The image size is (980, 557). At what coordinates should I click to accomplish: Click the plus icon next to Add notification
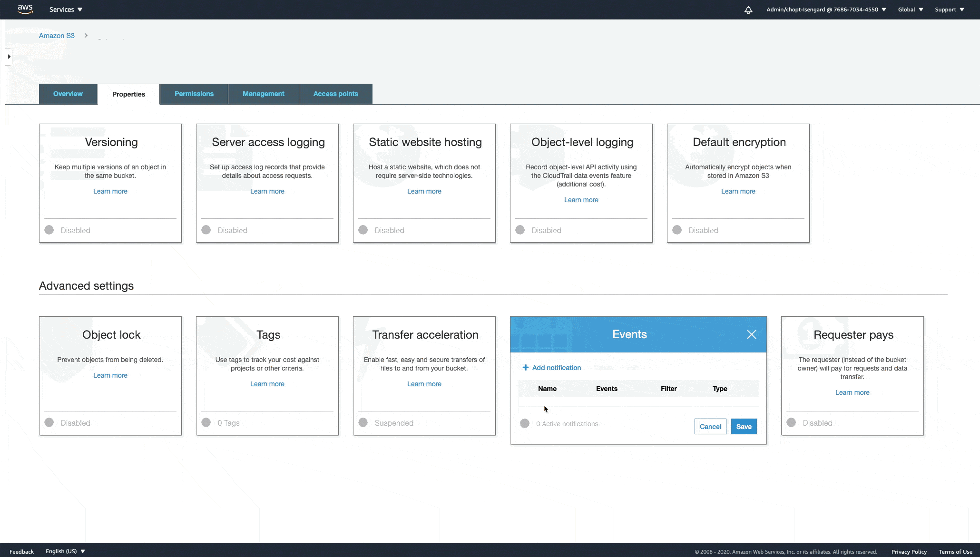click(x=526, y=368)
